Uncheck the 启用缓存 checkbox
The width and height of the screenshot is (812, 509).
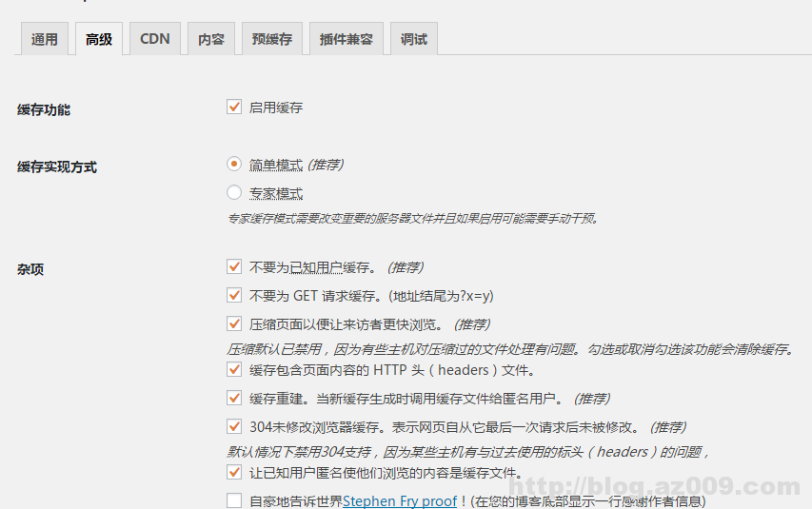click(234, 108)
